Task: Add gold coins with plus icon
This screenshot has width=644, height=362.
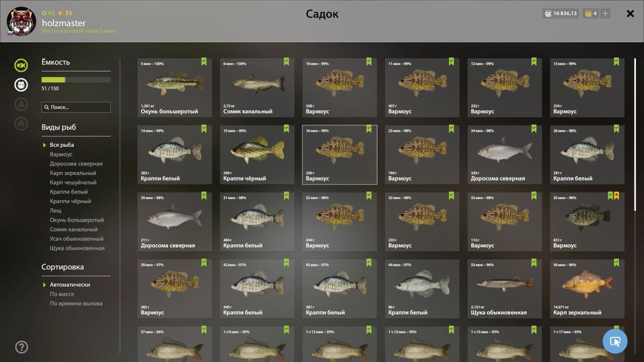Action: point(605,13)
